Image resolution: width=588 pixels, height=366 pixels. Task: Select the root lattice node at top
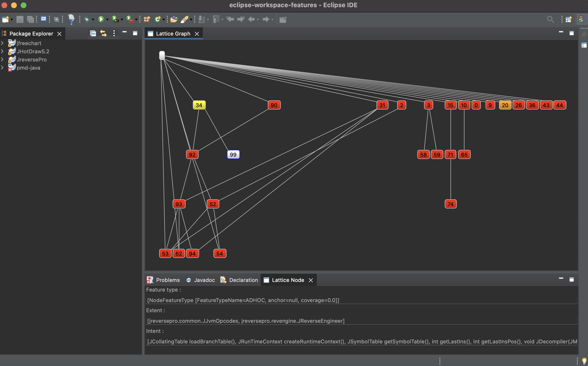[x=162, y=55]
